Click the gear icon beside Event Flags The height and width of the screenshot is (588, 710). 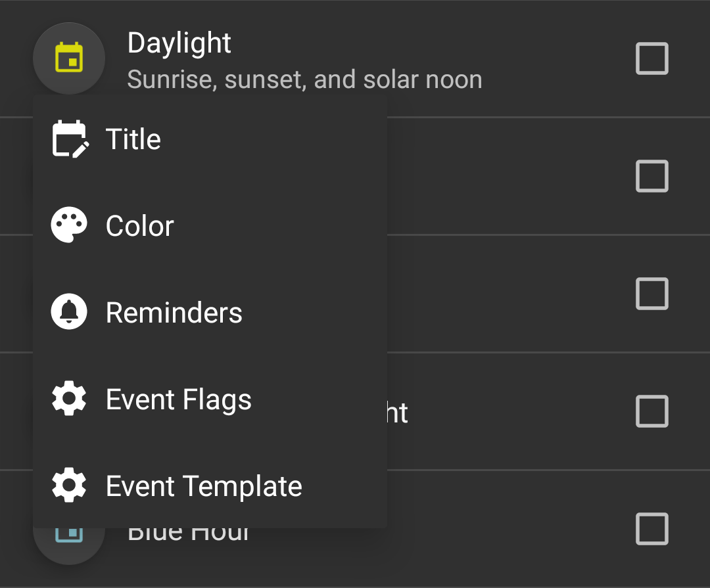69,399
